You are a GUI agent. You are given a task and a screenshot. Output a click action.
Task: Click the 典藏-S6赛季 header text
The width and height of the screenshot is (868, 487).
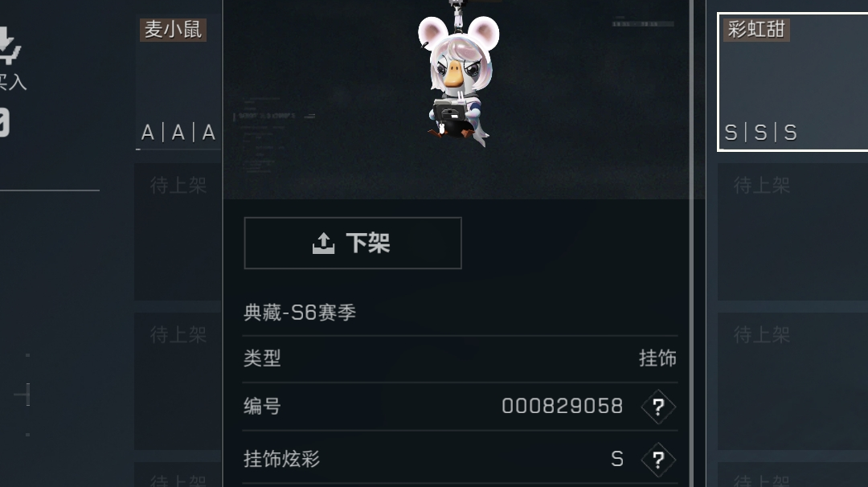coord(300,313)
